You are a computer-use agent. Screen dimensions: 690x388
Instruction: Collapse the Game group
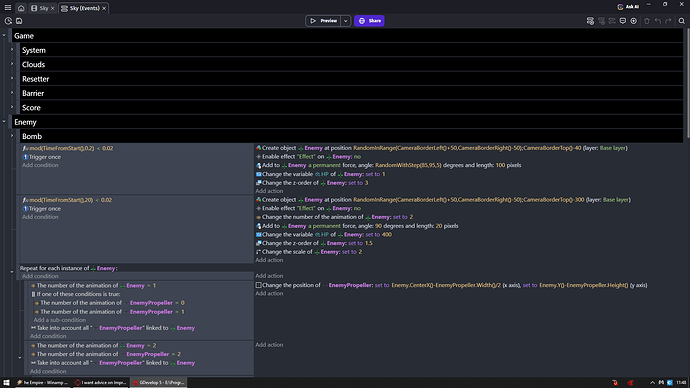pos(4,35)
